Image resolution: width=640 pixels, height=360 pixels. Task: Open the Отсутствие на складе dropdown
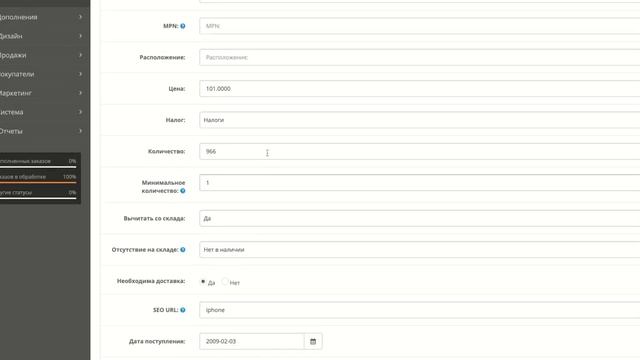420,249
